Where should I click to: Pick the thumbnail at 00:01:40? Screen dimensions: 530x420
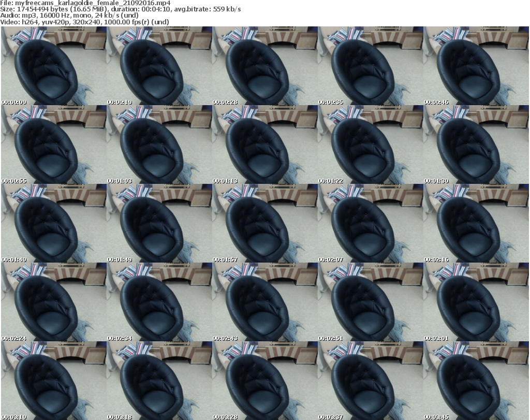[x=53, y=223]
